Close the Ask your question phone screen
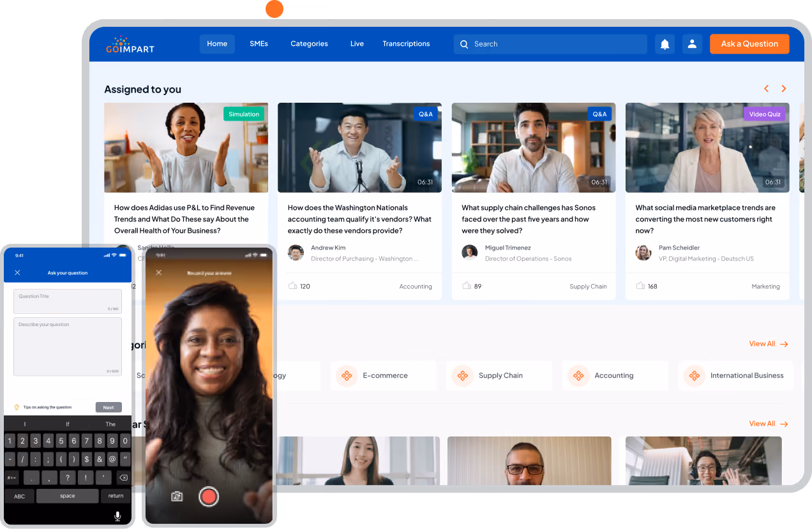 pos(17,272)
